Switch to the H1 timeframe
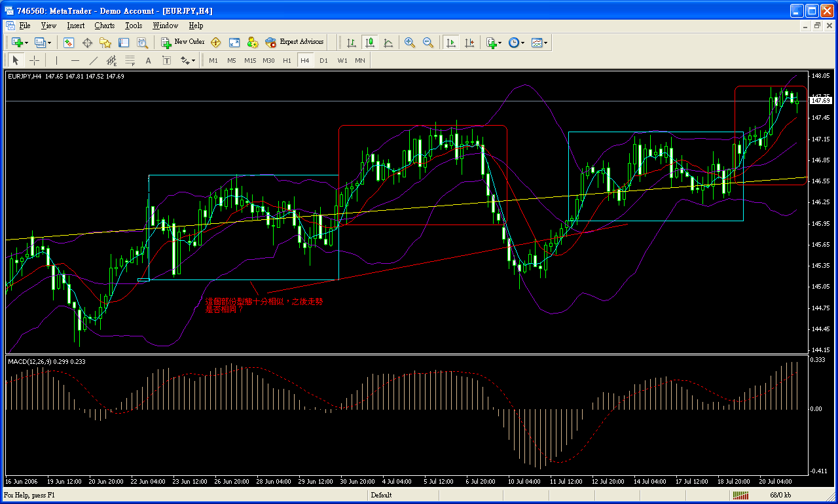The width and height of the screenshot is (838, 504). tap(287, 60)
